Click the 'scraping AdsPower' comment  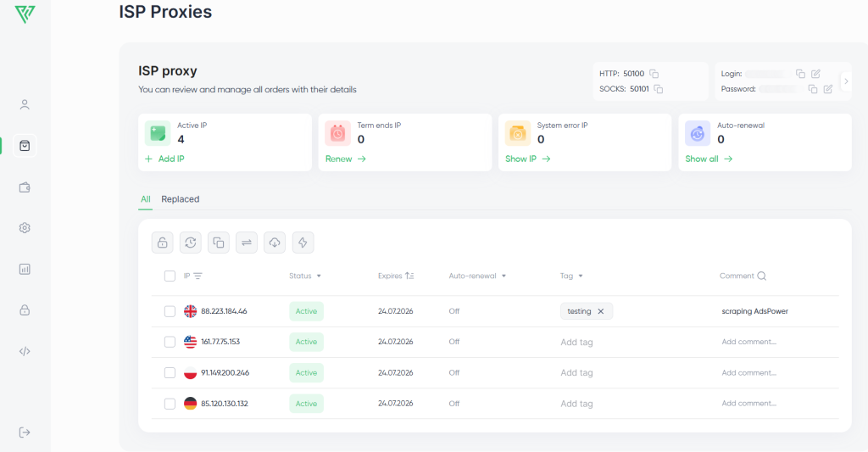click(754, 311)
